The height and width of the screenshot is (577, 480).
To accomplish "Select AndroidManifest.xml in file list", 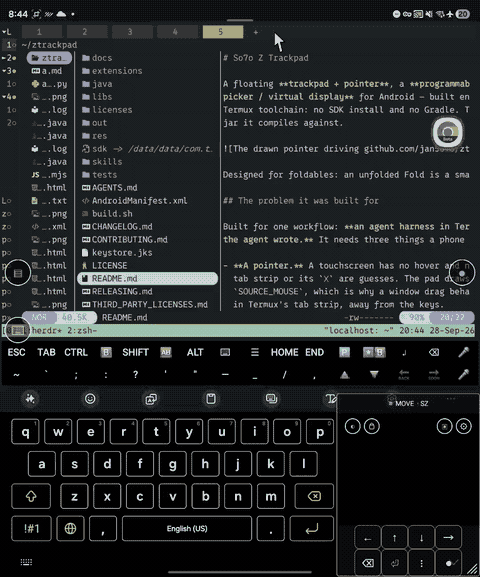I will [134, 201].
